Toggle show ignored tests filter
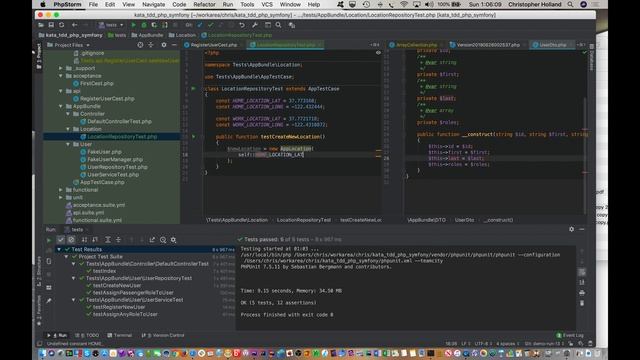 pos(71,240)
